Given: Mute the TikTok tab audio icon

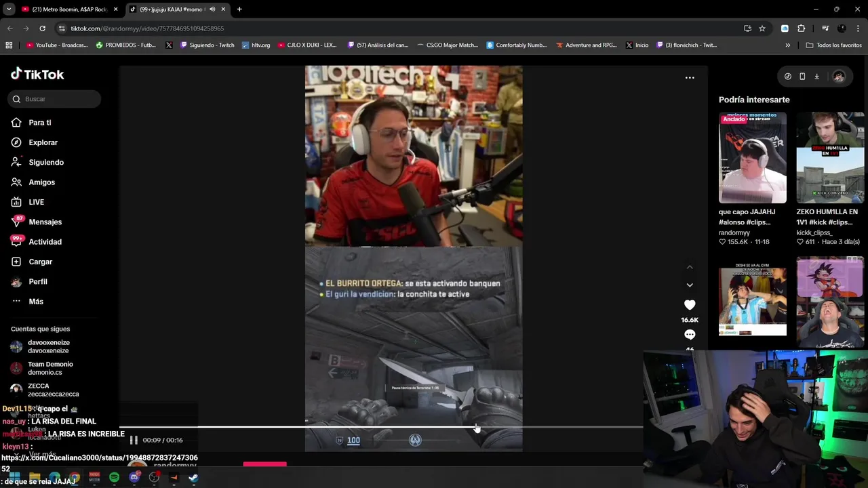Looking at the screenshot, I should [212, 9].
